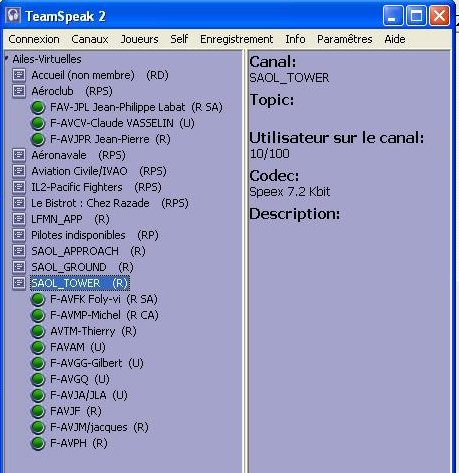Click green status light of FAVJF
Screen dimensions: 459x473
pos(38,411)
